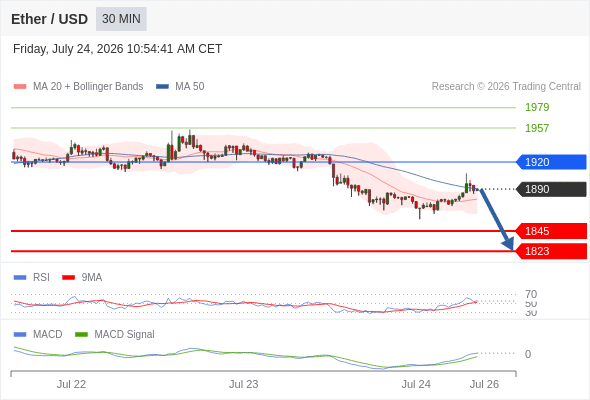Image resolution: width=590 pixels, height=400 pixels.
Task: Click the 1957 resistance level label
Action: (537, 128)
